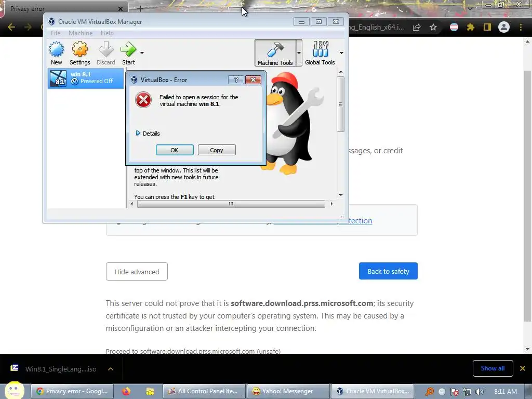This screenshot has width=532, height=399.
Task: Click the vertical scrollbar thumb in VirtualBox pane
Action: (x=340, y=104)
